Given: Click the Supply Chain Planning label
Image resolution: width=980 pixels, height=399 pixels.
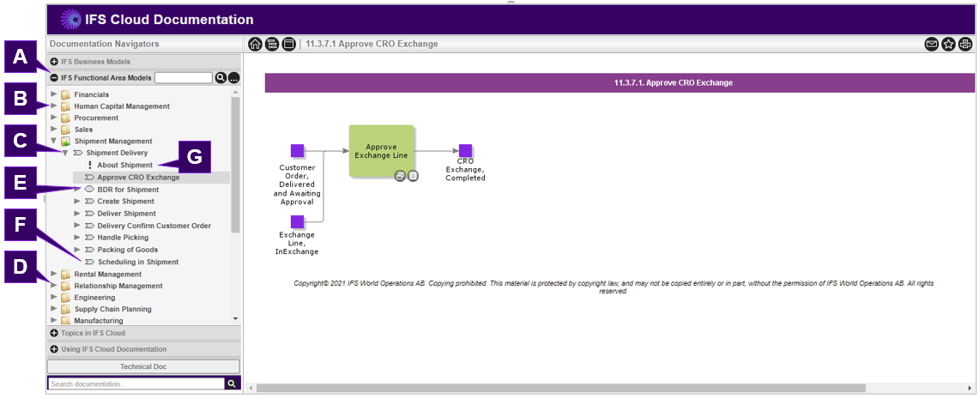Looking at the screenshot, I should (112, 309).
